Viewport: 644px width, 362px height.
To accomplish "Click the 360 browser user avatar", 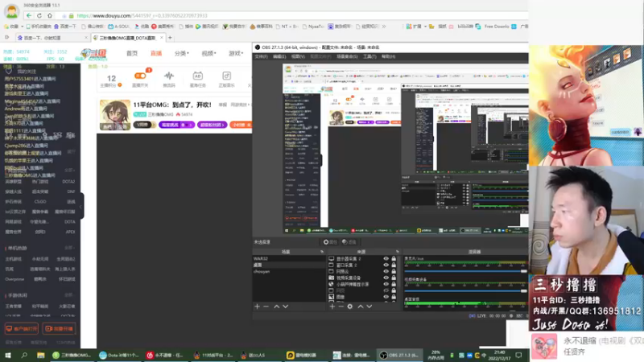I will pos(11,11).
